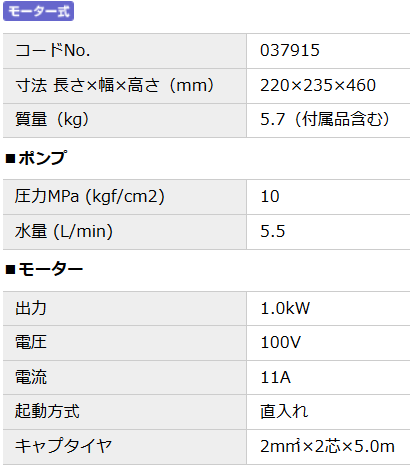The width and height of the screenshot is (410, 468).
Task: Click the mass value 5.7（付属品含む）
Action: click(325, 120)
